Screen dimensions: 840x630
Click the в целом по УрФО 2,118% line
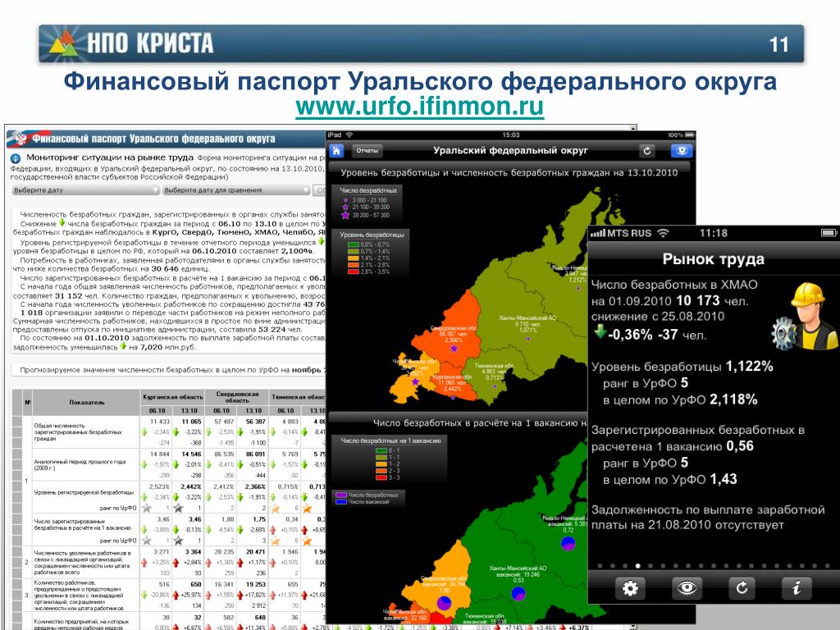(x=680, y=399)
